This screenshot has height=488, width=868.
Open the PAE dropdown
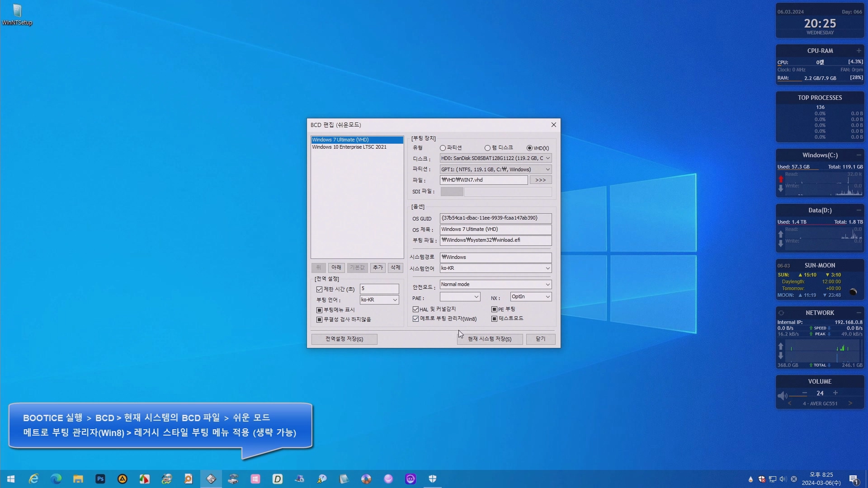[x=460, y=297]
